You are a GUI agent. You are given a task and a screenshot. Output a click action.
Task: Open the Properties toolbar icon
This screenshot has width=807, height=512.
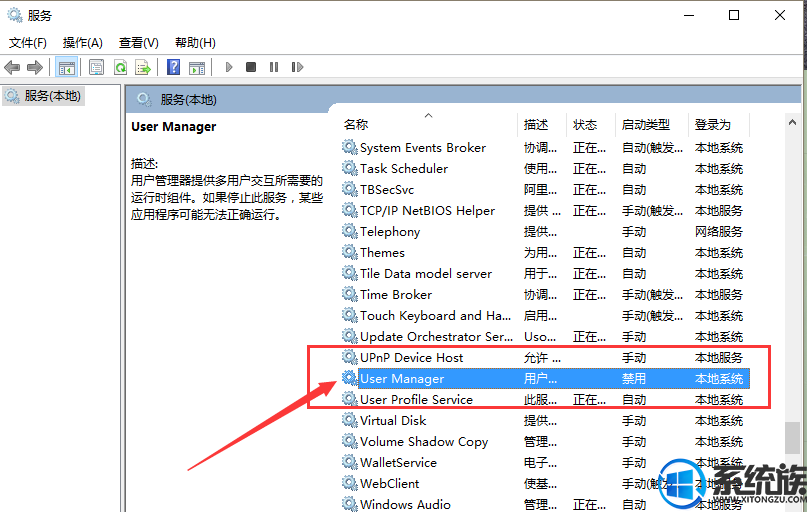pos(96,67)
